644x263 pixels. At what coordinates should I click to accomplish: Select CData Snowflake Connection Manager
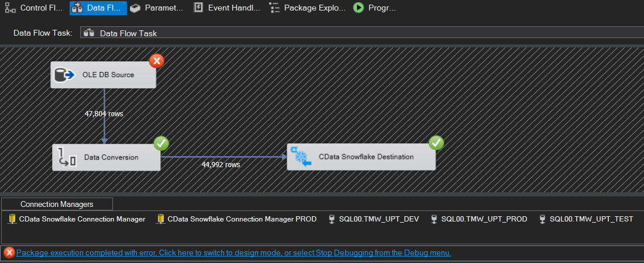(x=77, y=219)
